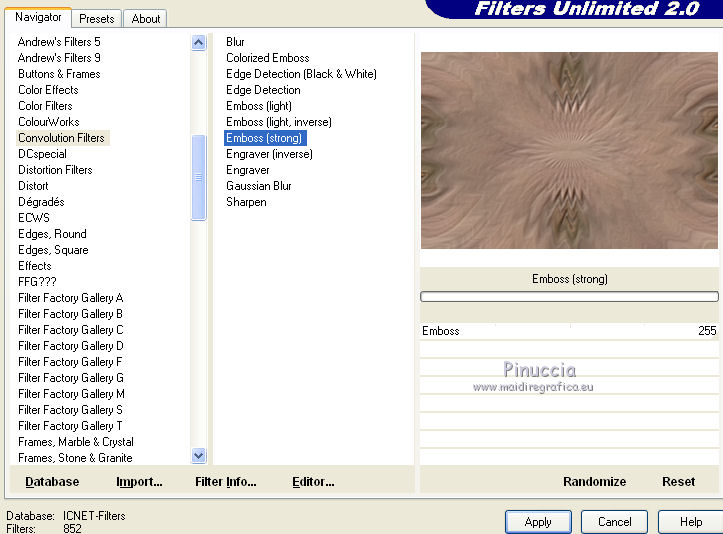Select Edges, Round category

pos(52,234)
